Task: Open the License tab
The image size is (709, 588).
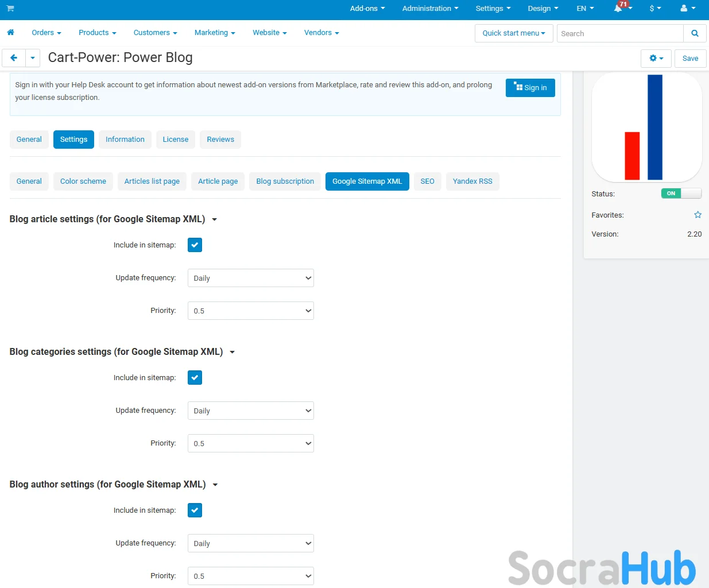Action: [175, 140]
